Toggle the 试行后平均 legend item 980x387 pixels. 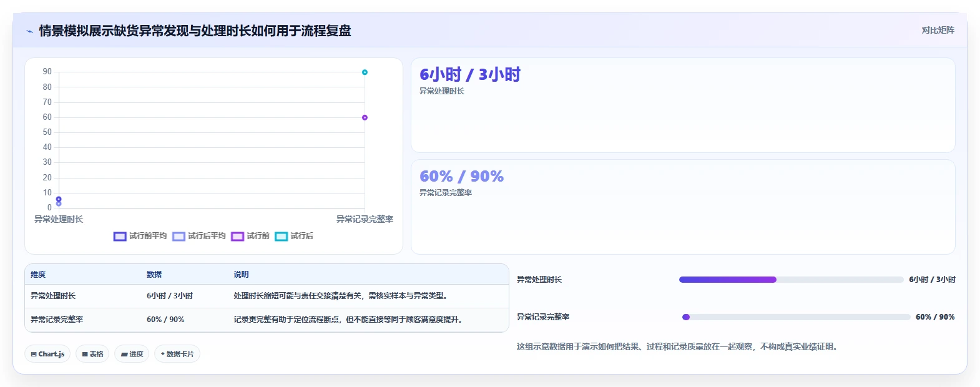point(198,236)
